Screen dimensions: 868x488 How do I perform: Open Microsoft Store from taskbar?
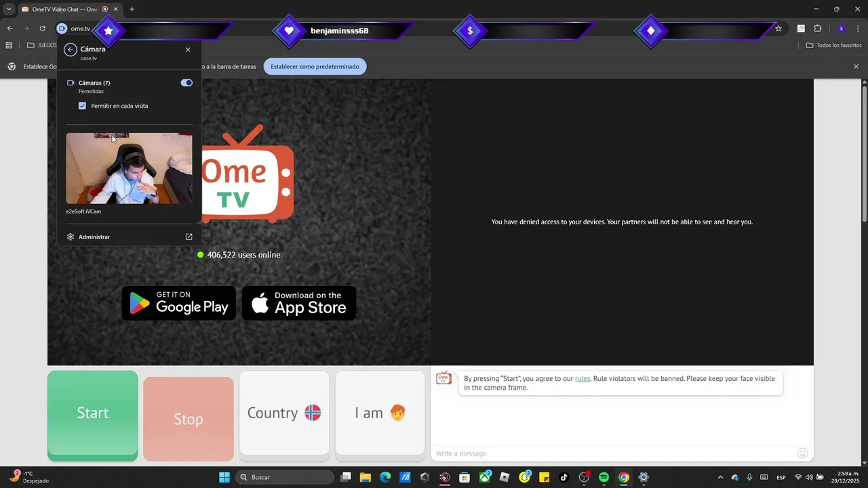pos(465,477)
